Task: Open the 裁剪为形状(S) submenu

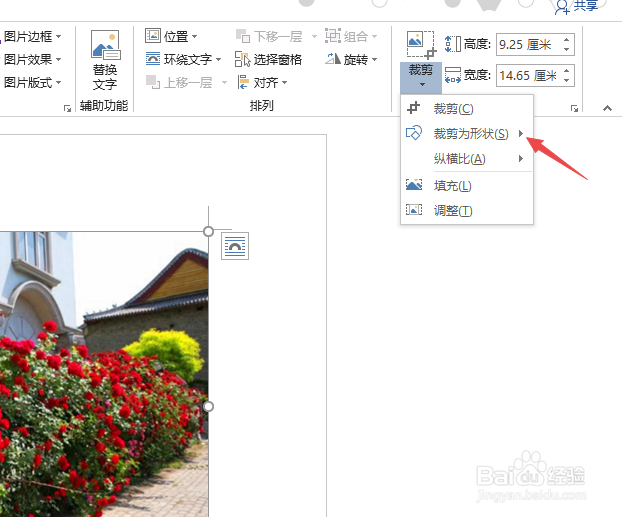Action: [467, 134]
